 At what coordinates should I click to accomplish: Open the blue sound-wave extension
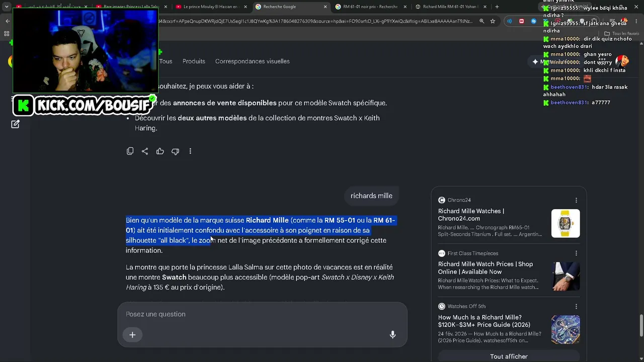click(510, 21)
